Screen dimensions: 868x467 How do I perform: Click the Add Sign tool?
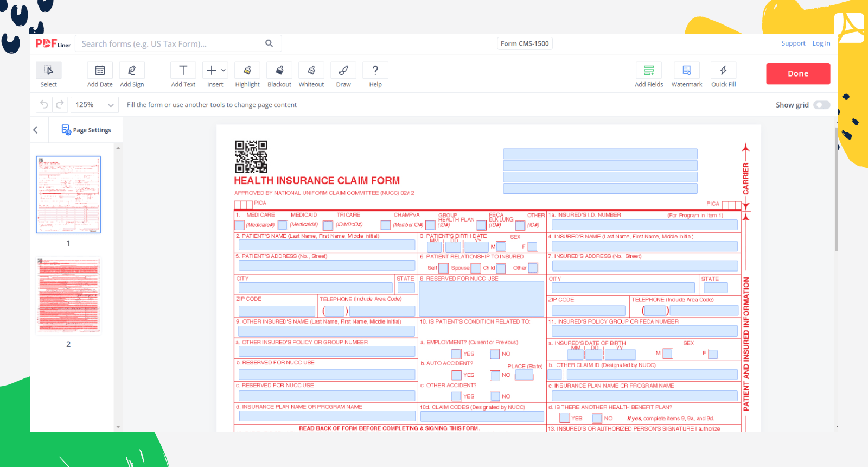click(132, 71)
